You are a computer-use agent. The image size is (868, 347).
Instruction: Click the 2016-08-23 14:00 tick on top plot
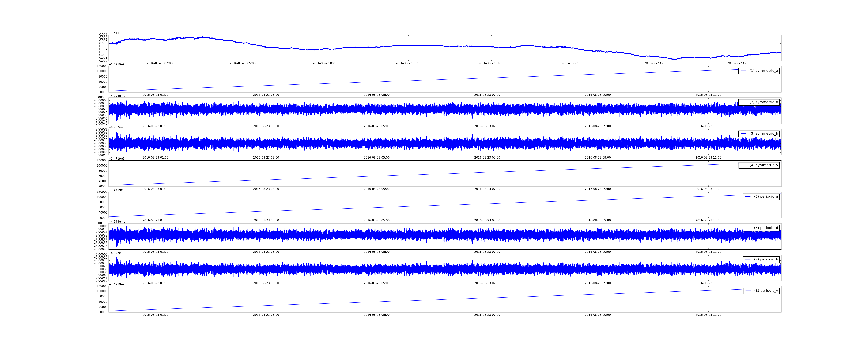tap(491, 63)
